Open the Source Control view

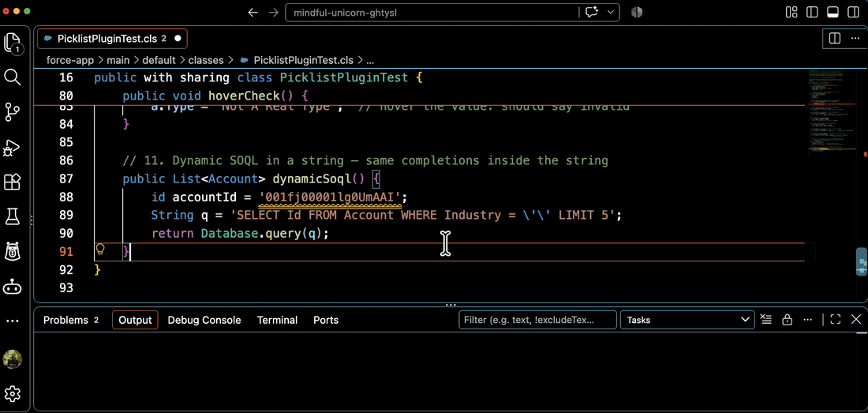[x=12, y=112]
